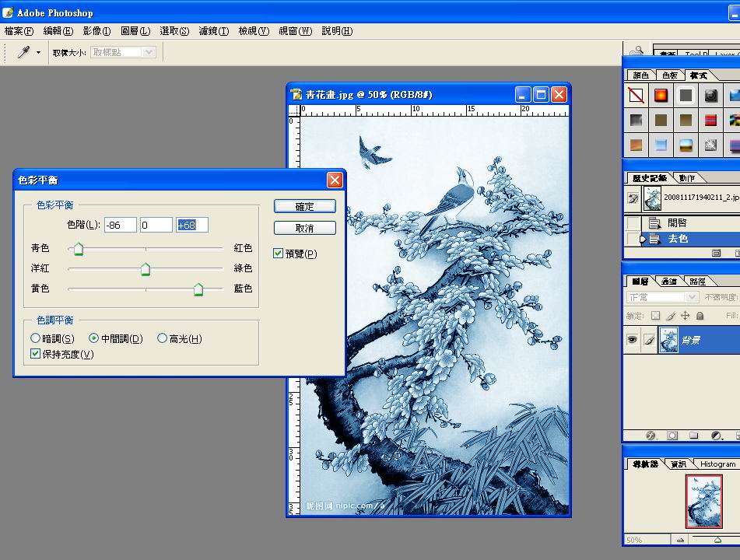This screenshot has height=560, width=740.
Task: Open the 正常 blend mode dropdown
Action: tap(663, 297)
